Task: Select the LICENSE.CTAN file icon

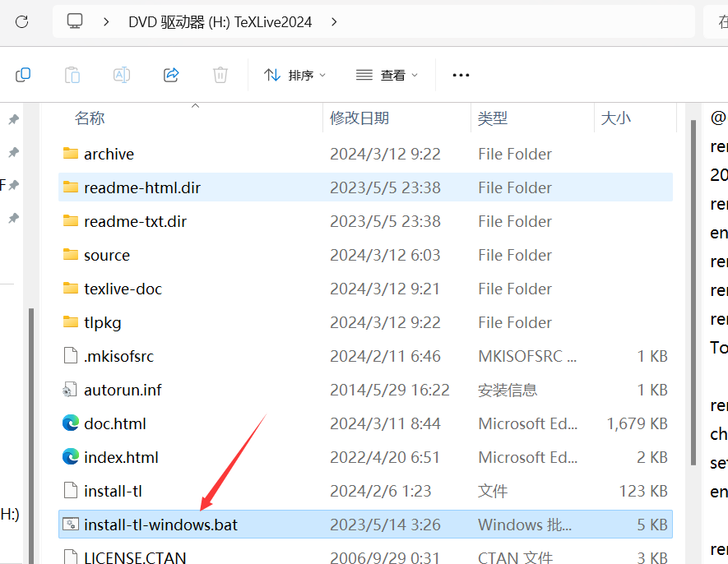Action: tap(71, 557)
